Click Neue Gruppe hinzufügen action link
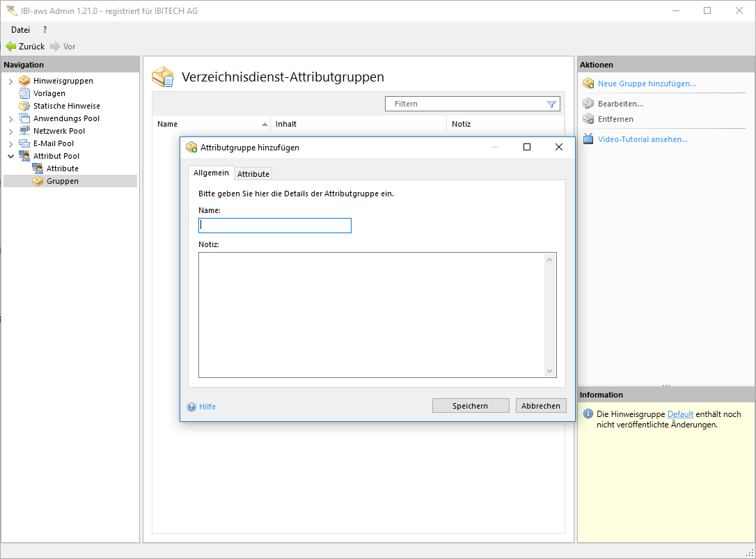This screenshot has height=559, width=756. (x=647, y=84)
